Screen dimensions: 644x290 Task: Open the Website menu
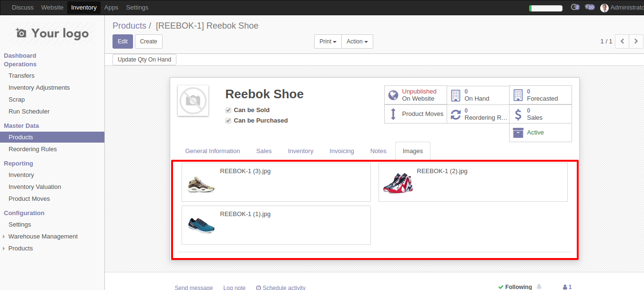point(52,8)
